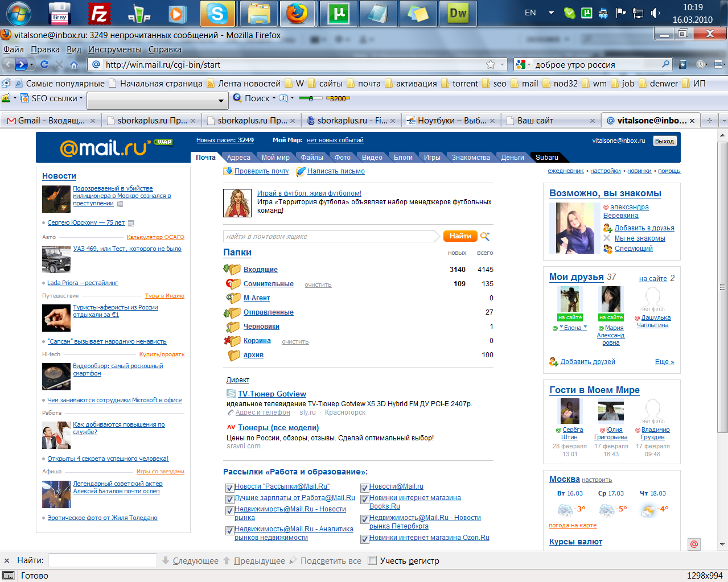The image size is (728, 582).
Task: Toggle Новинки интернет магазина Ozon.Ru checkbox
Action: coord(365,539)
